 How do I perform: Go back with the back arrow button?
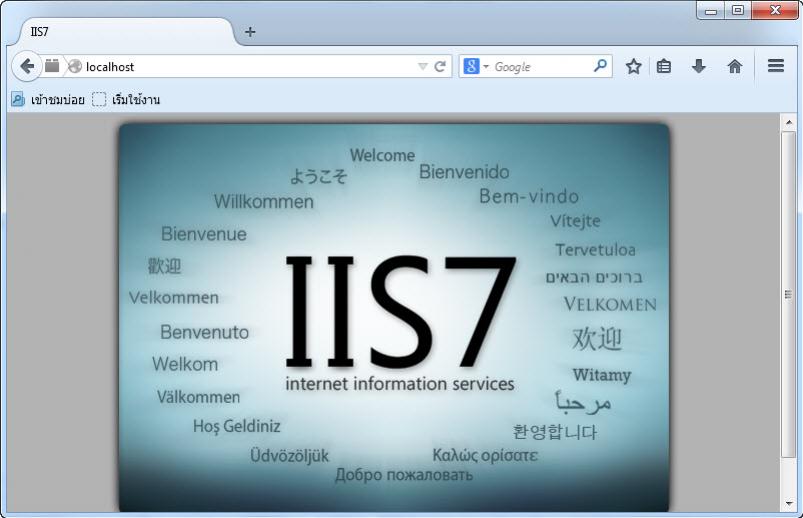26,66
